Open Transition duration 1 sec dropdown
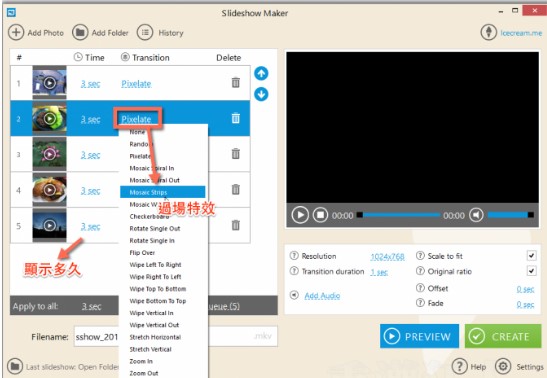 379,272
